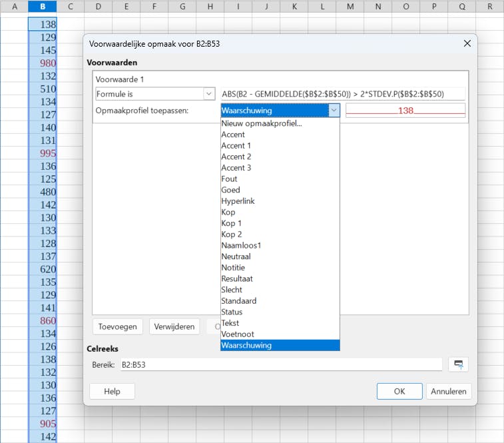Click cell with value 141 in column B
The image size is (504, 443).
(43, 308)
